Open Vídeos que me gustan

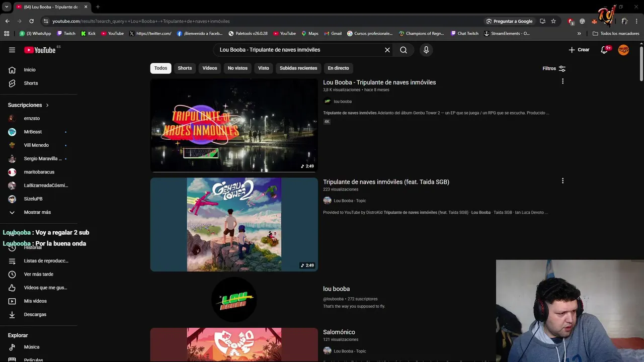[39, 288]
